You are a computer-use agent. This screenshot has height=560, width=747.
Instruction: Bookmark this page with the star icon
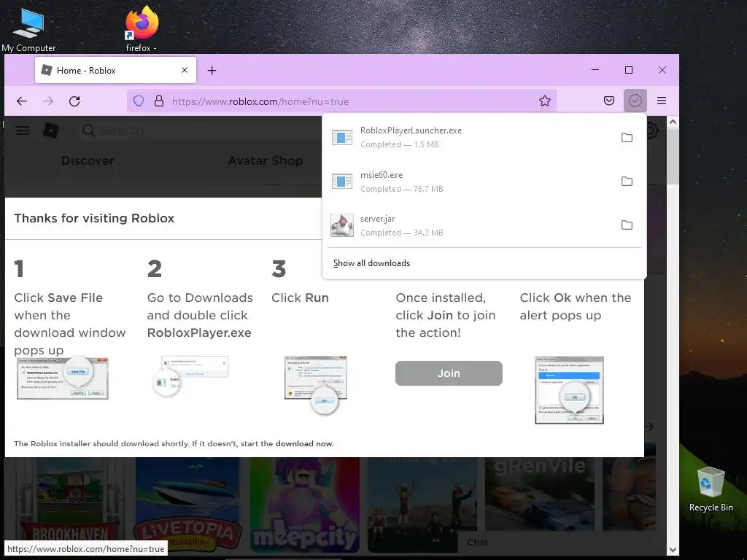coord(545,101)
